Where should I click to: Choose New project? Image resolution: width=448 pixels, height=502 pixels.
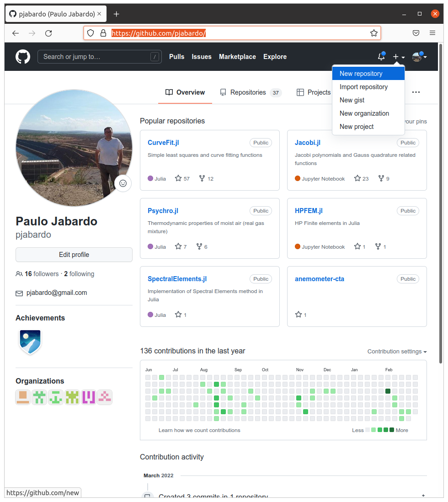pos(368,127)
